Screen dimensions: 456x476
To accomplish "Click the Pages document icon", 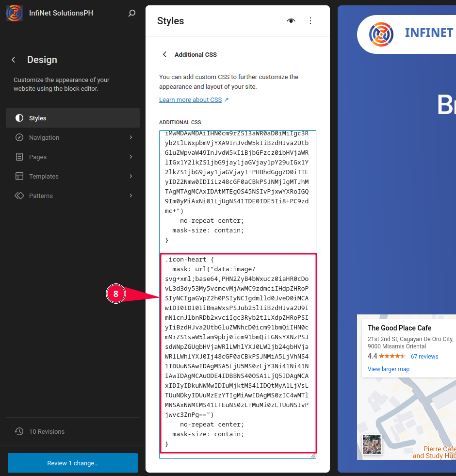I will (x=19, y=157).
